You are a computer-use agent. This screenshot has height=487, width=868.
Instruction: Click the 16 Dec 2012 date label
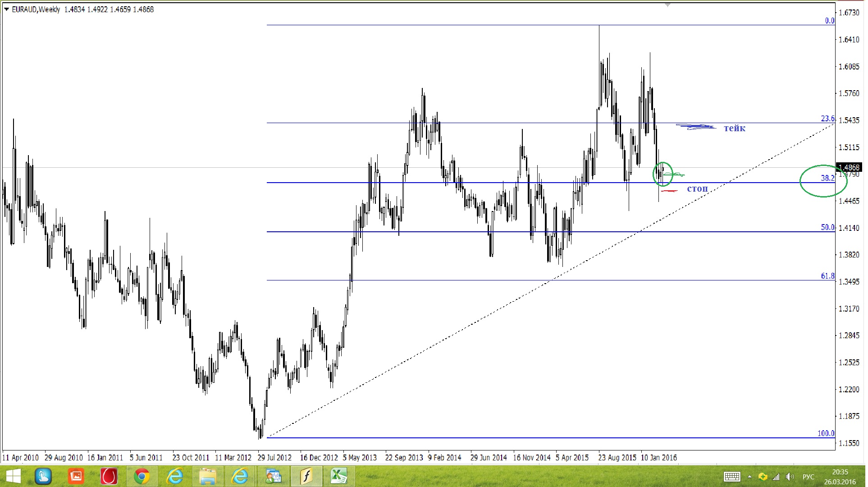click(x=319, y=458)
